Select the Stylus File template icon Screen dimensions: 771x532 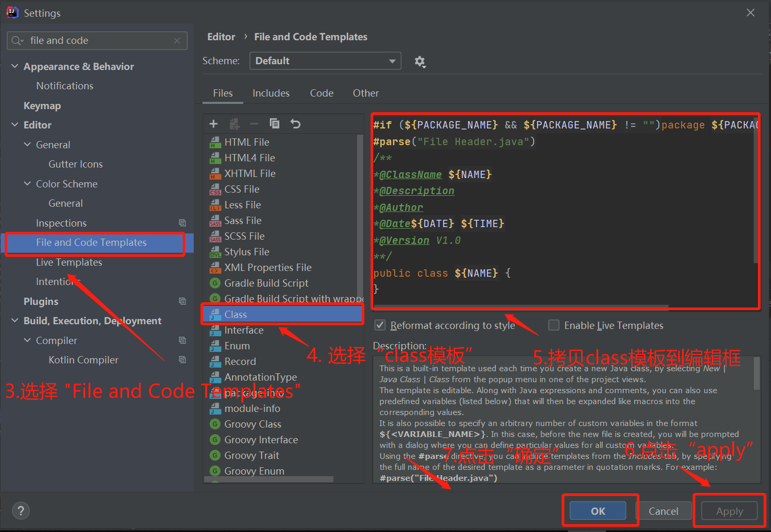pyautogui.click(x=215, y=252)
